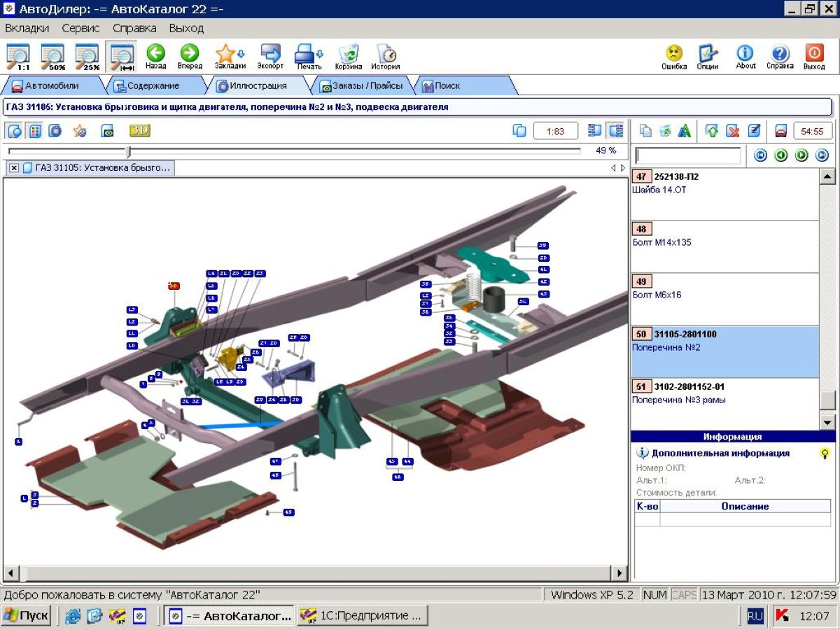Toggle the colored dots grid button
The image size is (840, 630).
35,131
